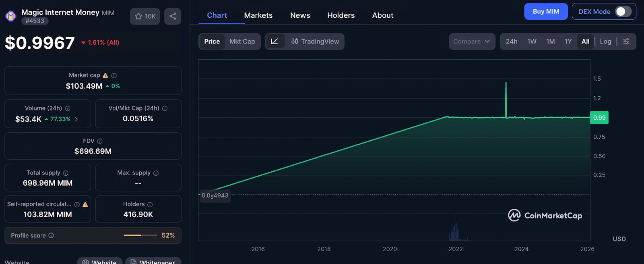The height and width of the screenshot is (264, 644).
Task: Click the share icon button
Action: click(x=173, y=16)
